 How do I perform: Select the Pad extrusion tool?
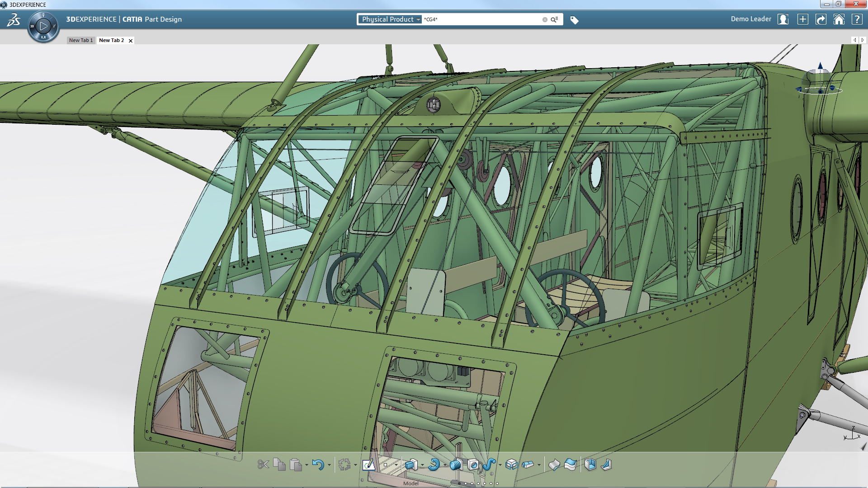click(410, 465)
